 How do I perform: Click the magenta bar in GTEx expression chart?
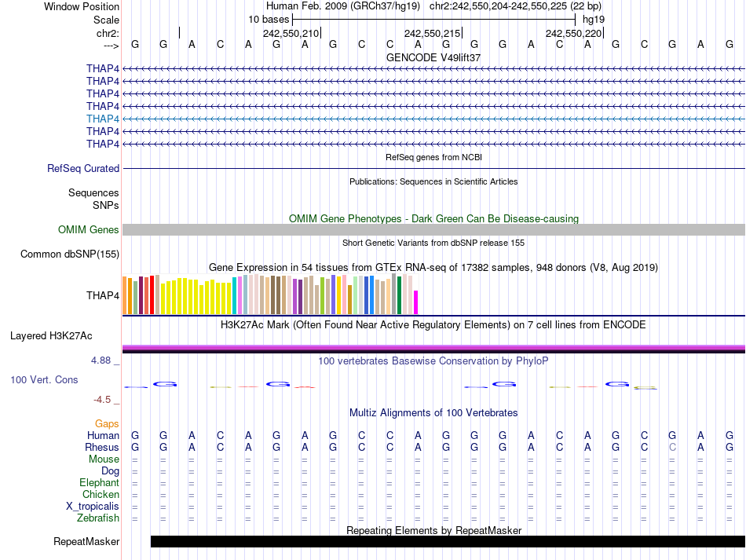(x=416, y=302)
